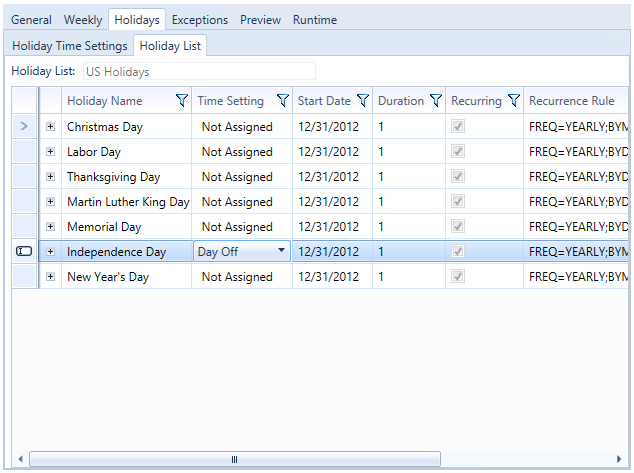Toggle Recurring checkbox for Memorial Day
This screenshot has height=473, width=634.
[459, 227]
